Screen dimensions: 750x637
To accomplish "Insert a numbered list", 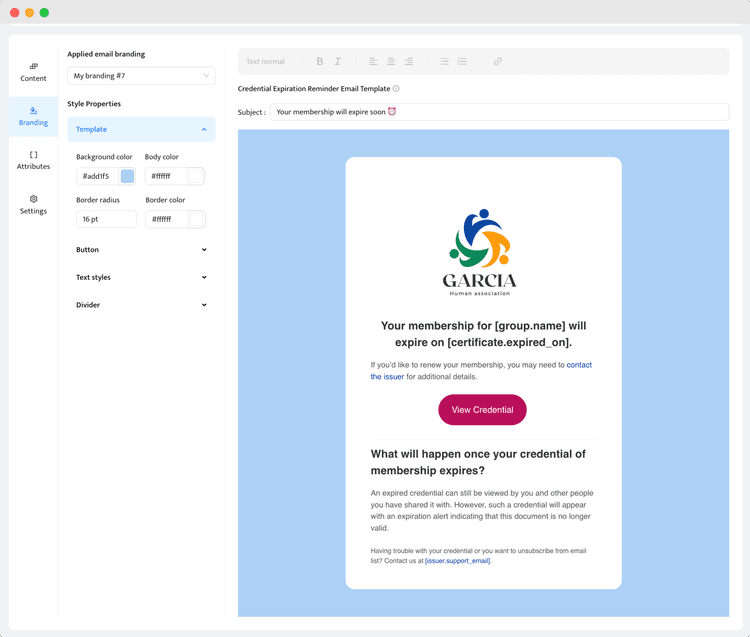I will tap(462, 62).
